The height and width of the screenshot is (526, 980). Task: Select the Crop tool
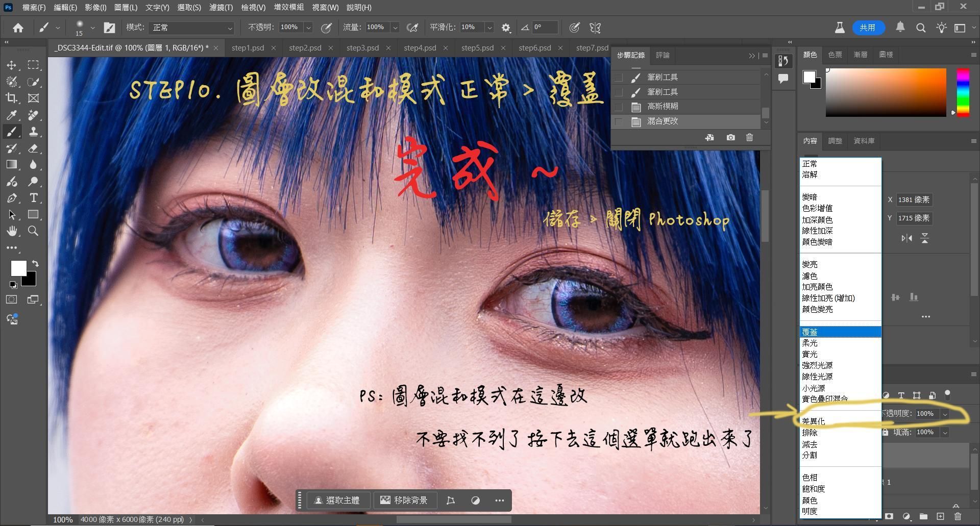click(11, 98)
